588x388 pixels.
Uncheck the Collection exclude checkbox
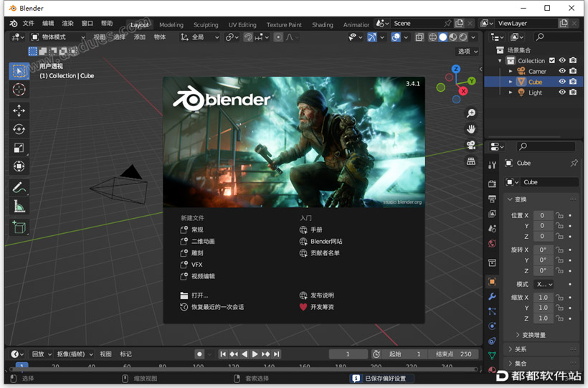tap(552, 60)
